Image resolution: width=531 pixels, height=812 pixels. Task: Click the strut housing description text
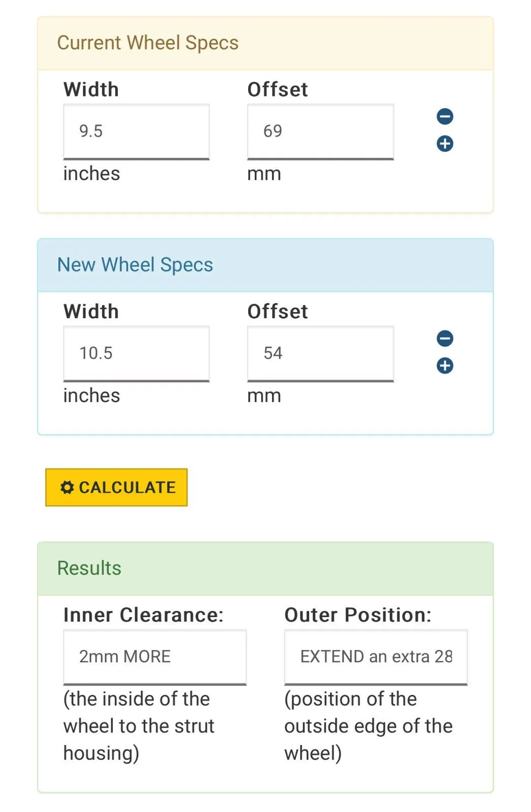click(139, 726)
